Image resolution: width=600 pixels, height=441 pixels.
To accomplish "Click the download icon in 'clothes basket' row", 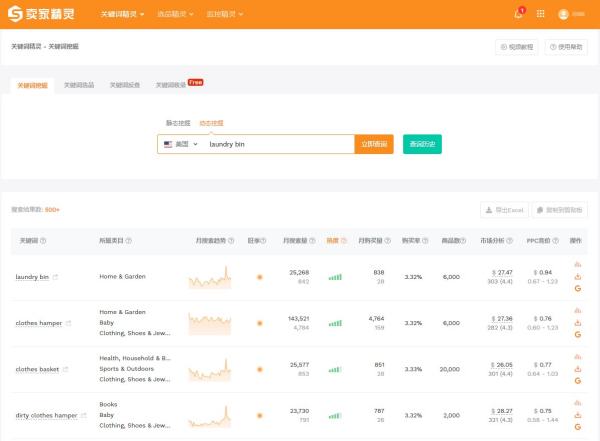I will [x=578, y=369].
